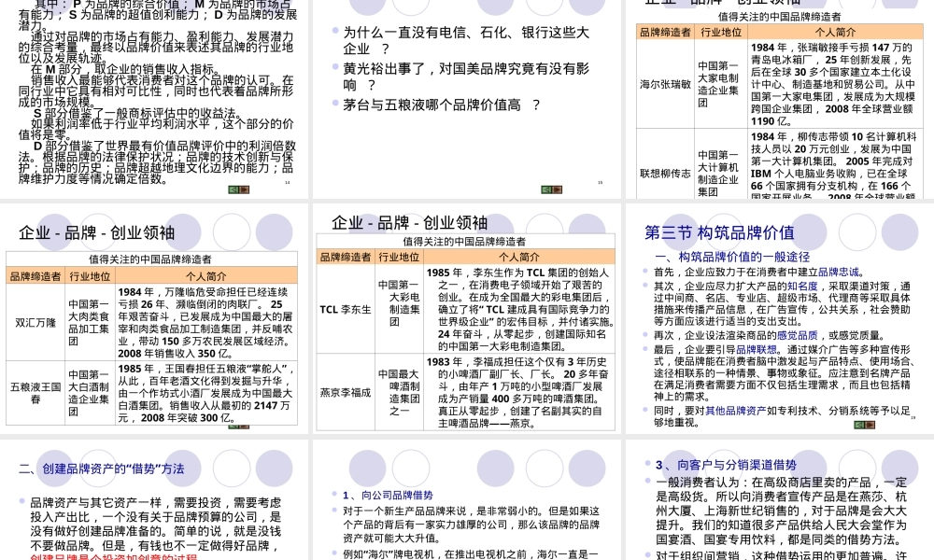Click the 李福成 biography beginning 1983 年

click(x=518, y=393)
